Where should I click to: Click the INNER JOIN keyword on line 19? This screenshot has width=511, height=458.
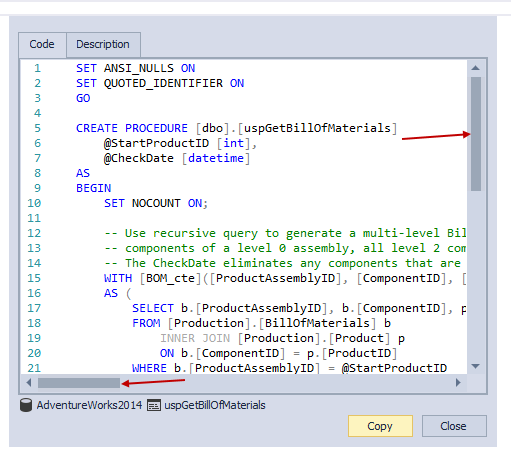[x=195, y=338]
